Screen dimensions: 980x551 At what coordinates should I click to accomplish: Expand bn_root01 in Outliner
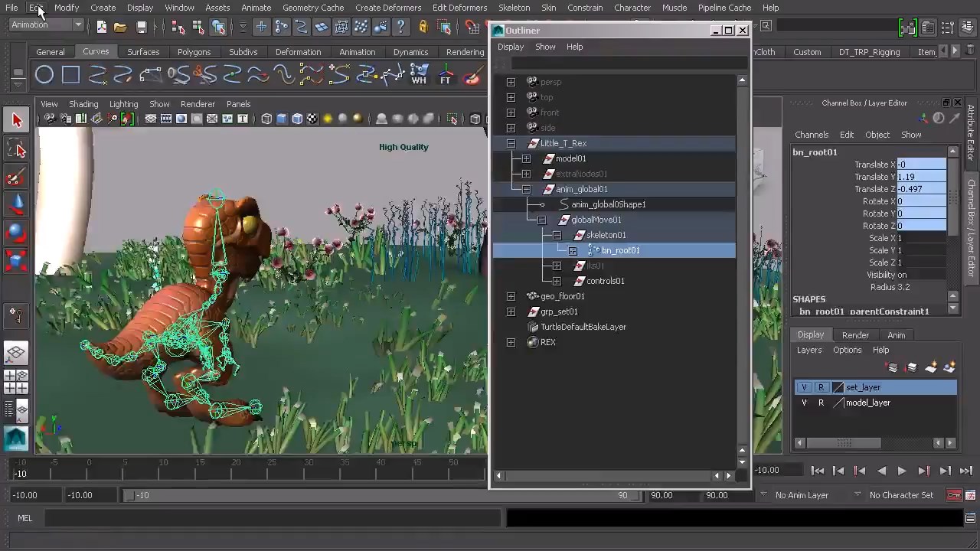point(572,250)
